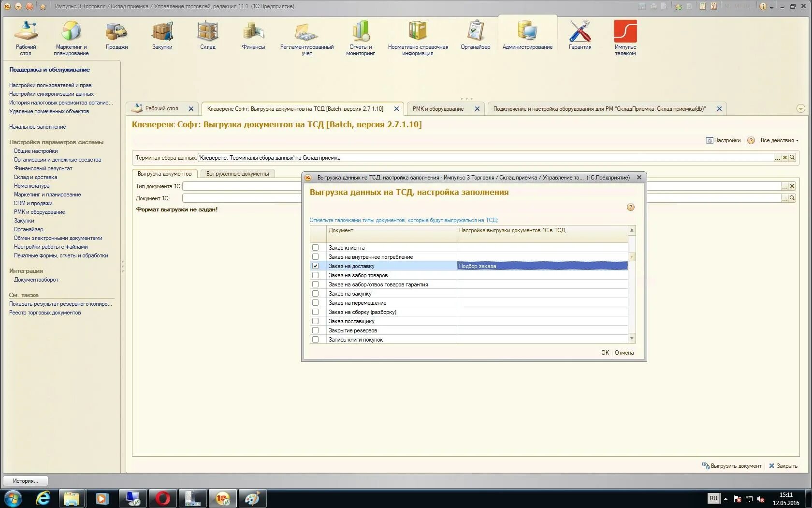Open selection for Терминал сбора данных field
The width and height of the screenshot is (812, 508).
coord(778,158)
